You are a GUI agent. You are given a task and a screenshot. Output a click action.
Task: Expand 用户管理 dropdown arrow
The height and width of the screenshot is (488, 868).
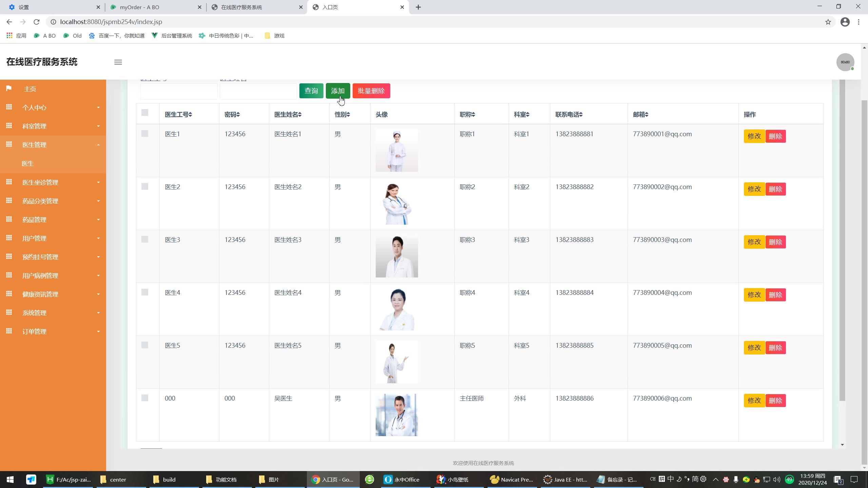[98, 238]
